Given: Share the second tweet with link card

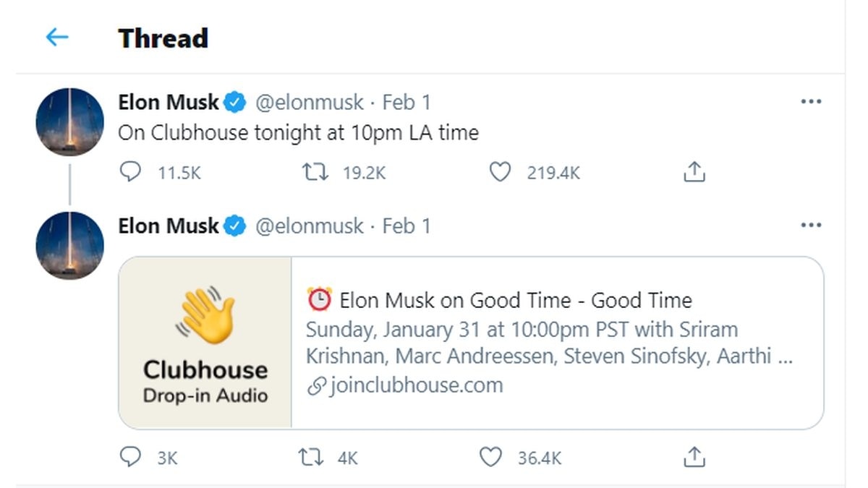Looking at the screenshot, I should 694,457.
